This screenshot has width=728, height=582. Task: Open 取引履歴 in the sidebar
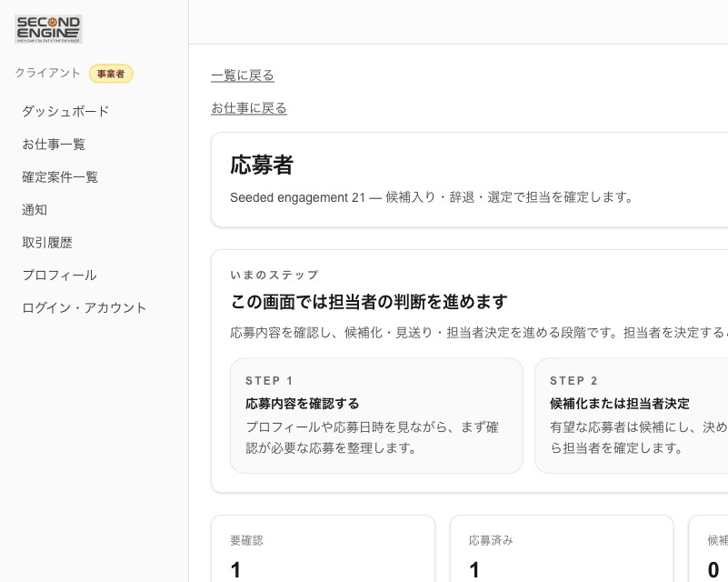pyautogui.click(x=47, y=243)
